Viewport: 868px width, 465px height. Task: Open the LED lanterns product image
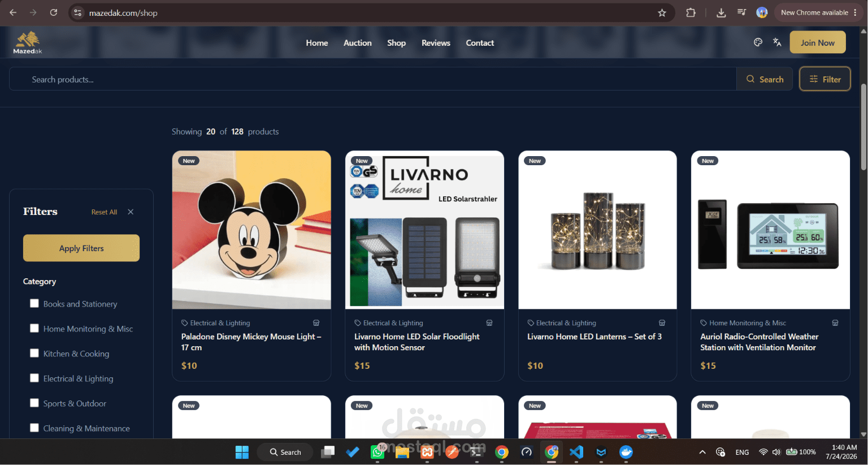597,230
